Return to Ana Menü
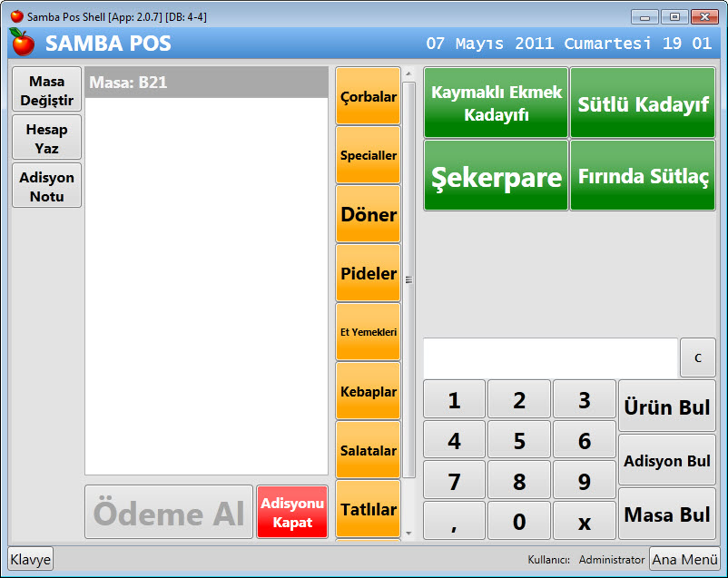 [x=685, y=559]
